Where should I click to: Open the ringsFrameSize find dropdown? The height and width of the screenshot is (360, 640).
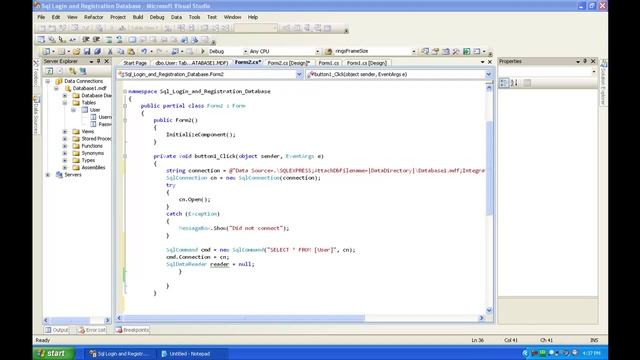click(x=414, y=51)
